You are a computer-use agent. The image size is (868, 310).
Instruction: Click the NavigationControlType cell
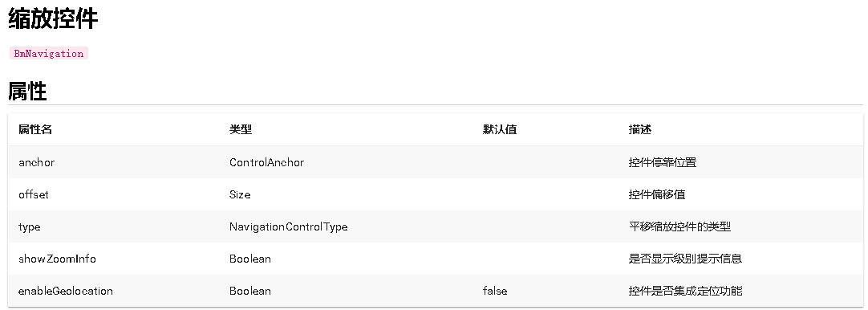coord(289,226)
